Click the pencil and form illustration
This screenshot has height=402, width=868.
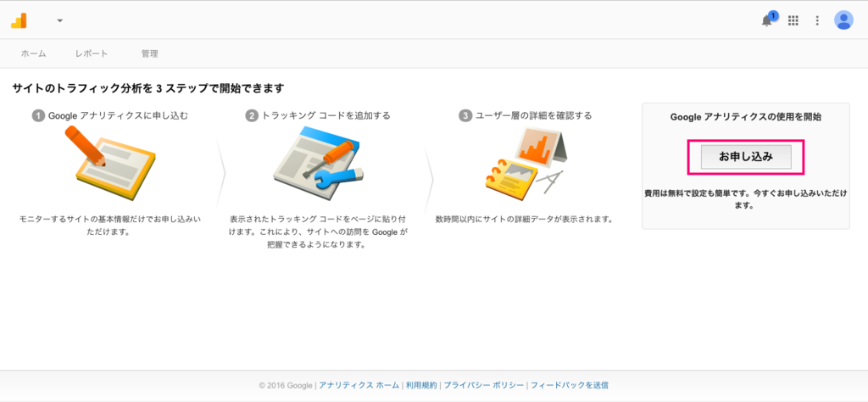[110, 162]
